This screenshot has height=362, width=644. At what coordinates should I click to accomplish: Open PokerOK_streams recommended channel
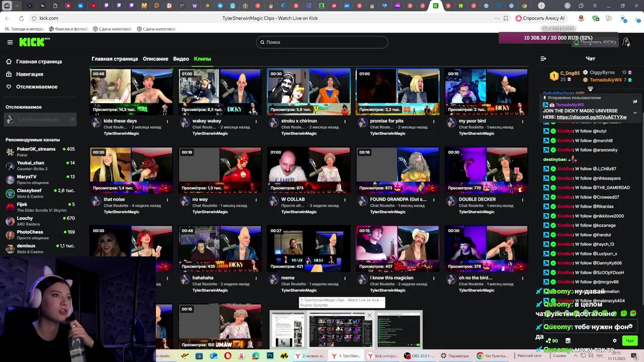(x=40, y=151)
